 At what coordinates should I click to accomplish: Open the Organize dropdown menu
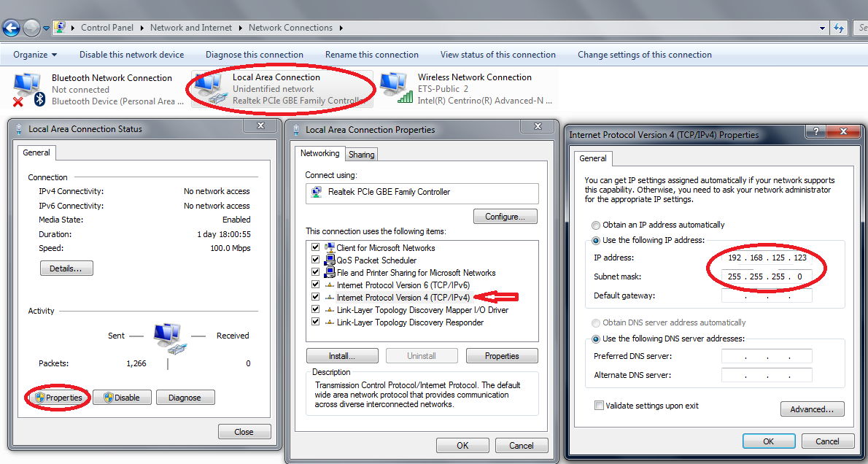[x=35, y=55]
